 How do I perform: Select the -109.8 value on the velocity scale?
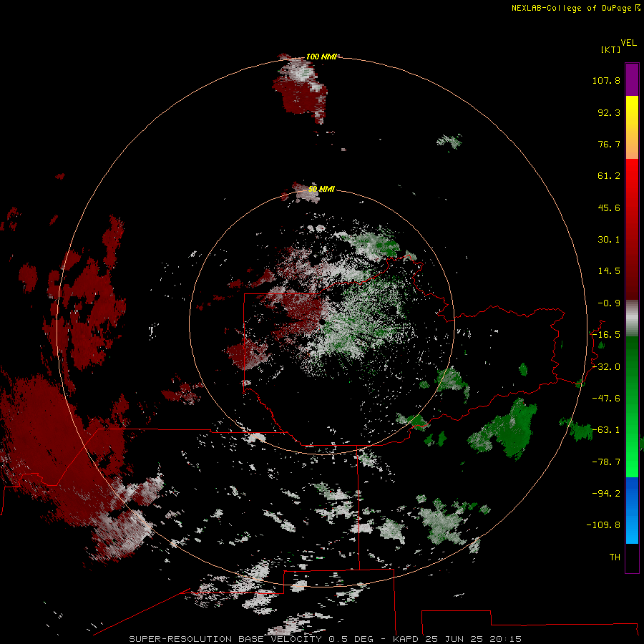pos(603,525)
